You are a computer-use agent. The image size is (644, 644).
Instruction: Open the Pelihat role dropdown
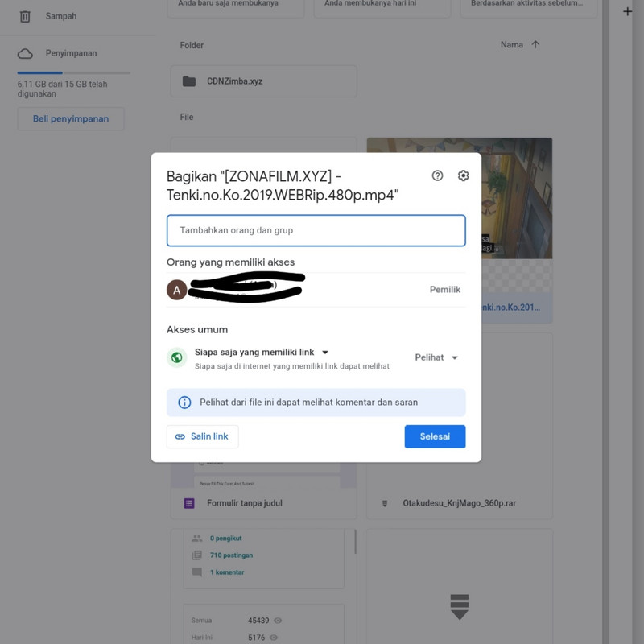(x=436, y=357)
